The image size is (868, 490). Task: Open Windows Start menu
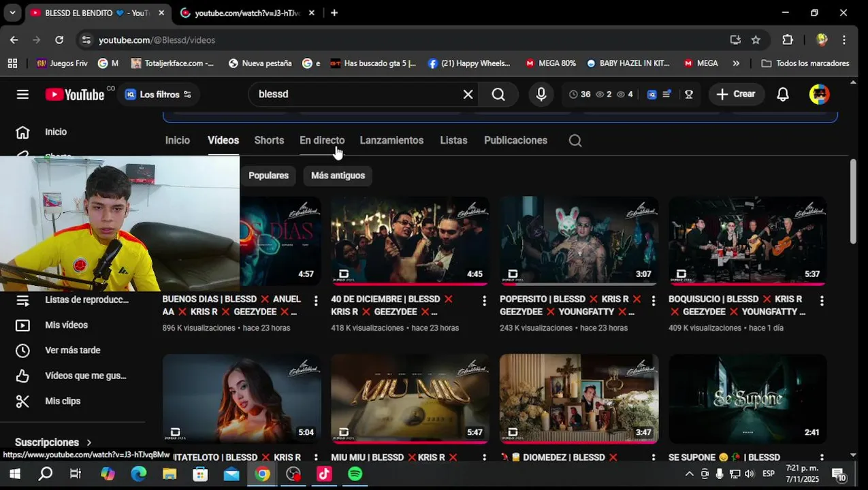click(14, 474)
